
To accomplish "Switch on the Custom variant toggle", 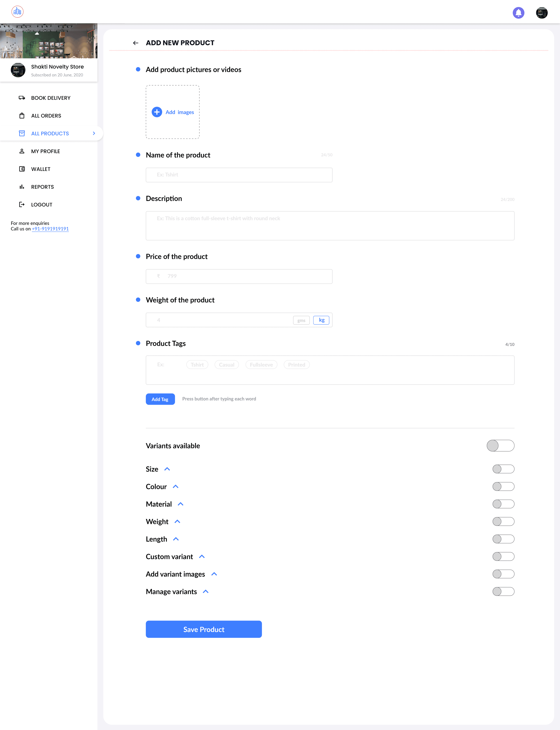I will pos(503,556).
